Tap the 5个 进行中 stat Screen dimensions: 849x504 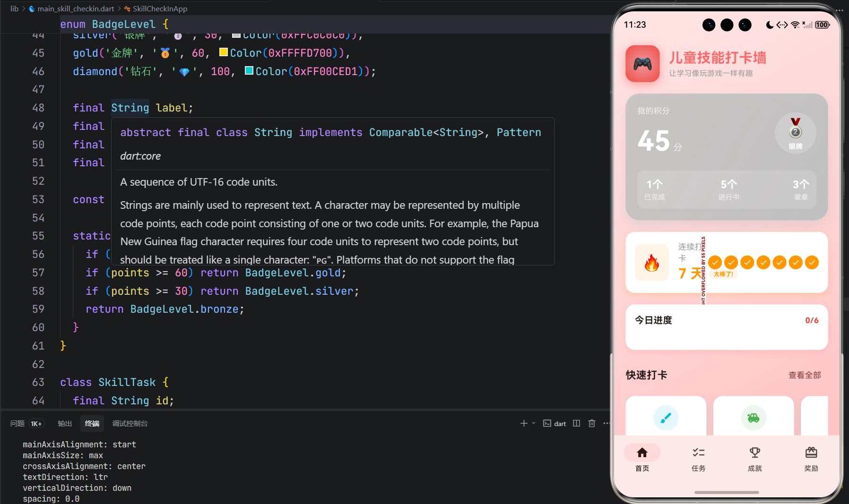(728, 189)
